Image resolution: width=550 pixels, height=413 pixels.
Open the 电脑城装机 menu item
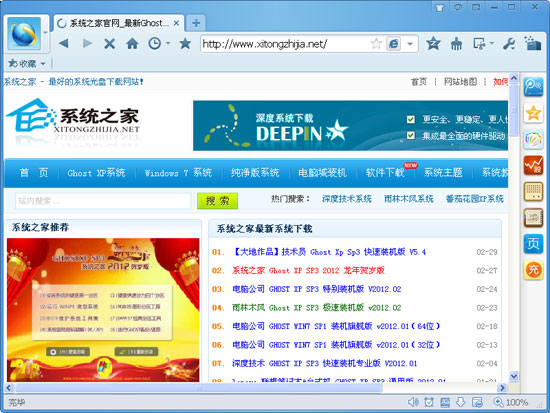[x=322, y=173]
